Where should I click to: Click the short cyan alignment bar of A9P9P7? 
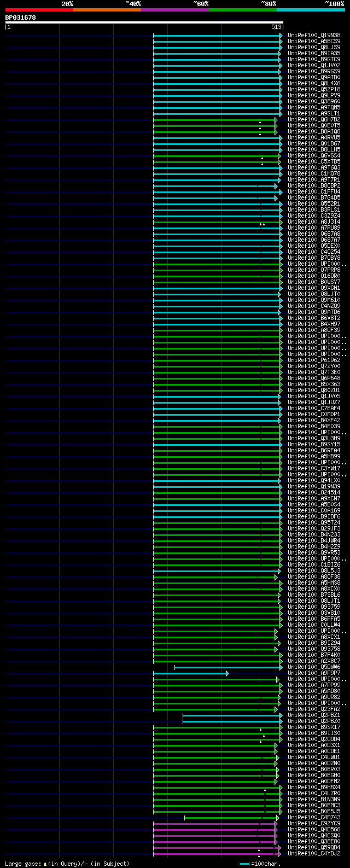(x=191, y=673)
